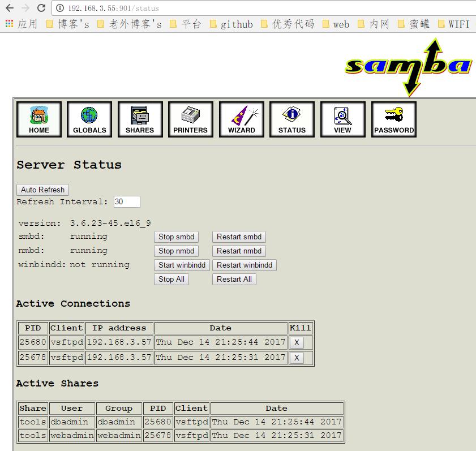476x451 pixels.
Task: Click the browser reload icon
Action: coord(41,8)
